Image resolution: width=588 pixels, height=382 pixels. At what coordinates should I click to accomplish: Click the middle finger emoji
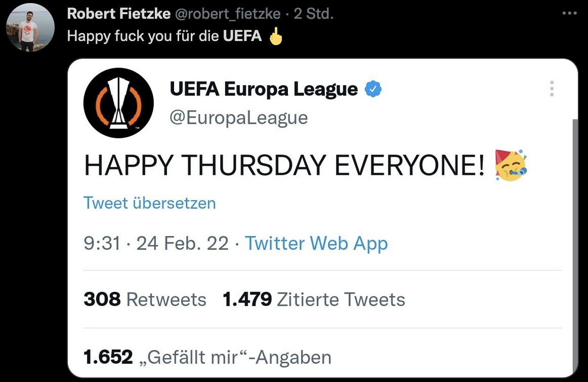(275, 37)
